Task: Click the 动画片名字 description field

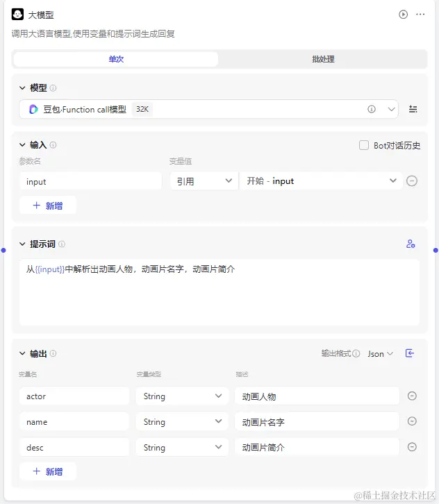Action: click(x=317, y=421)
